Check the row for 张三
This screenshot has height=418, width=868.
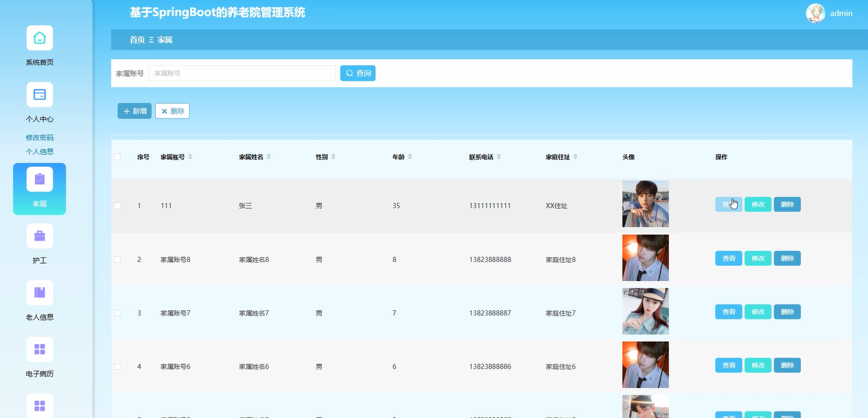117,206
